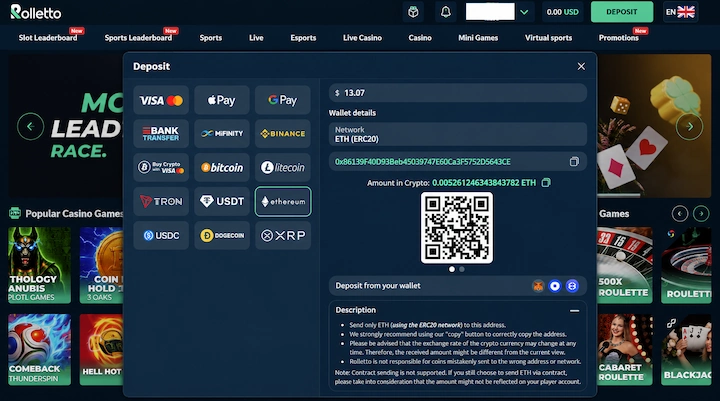Open the gift box icon in header
This screenshot has height=401, width=720.
click(x=413, y=12)
